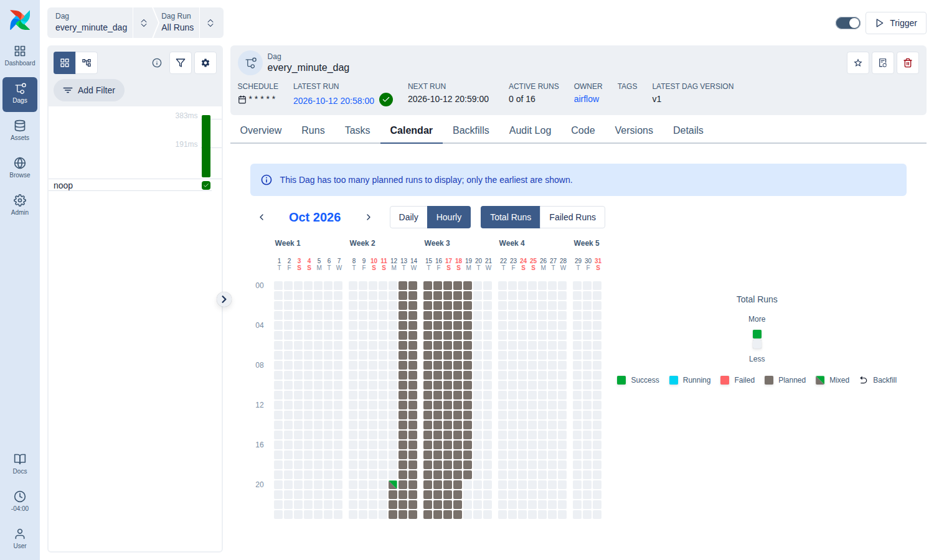Click the Airflow pinwheel logo
The image size is (934, 560).
click(x=20, y=20)
